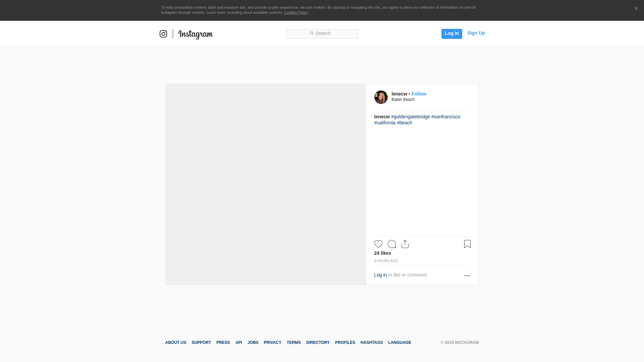Image resolution: width=644 pixels, height=362 pixels.
Task: Open the #goldengatebridge hashtag
Action: click(x=410, y=117)
